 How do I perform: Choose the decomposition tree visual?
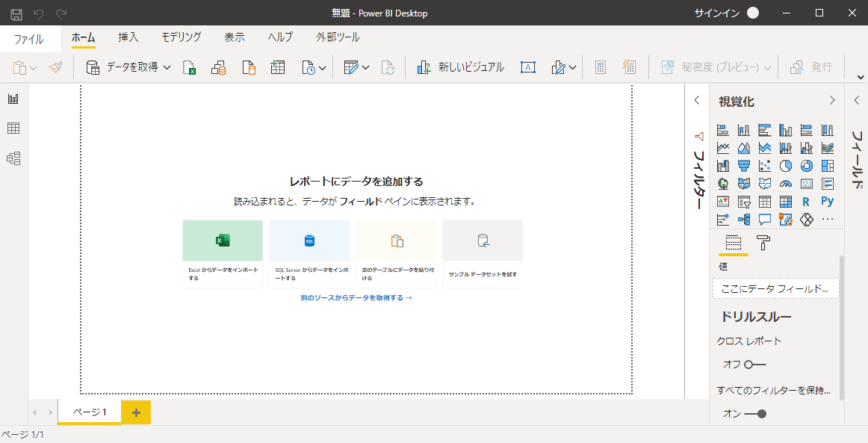(744, 220)
